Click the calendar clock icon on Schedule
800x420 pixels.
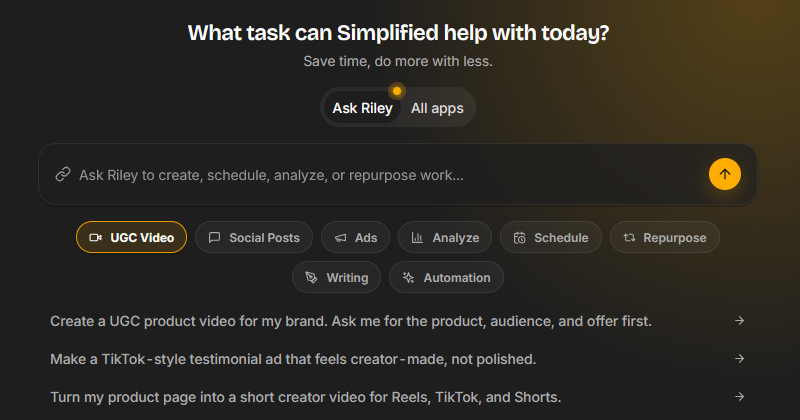pos(519,238)
